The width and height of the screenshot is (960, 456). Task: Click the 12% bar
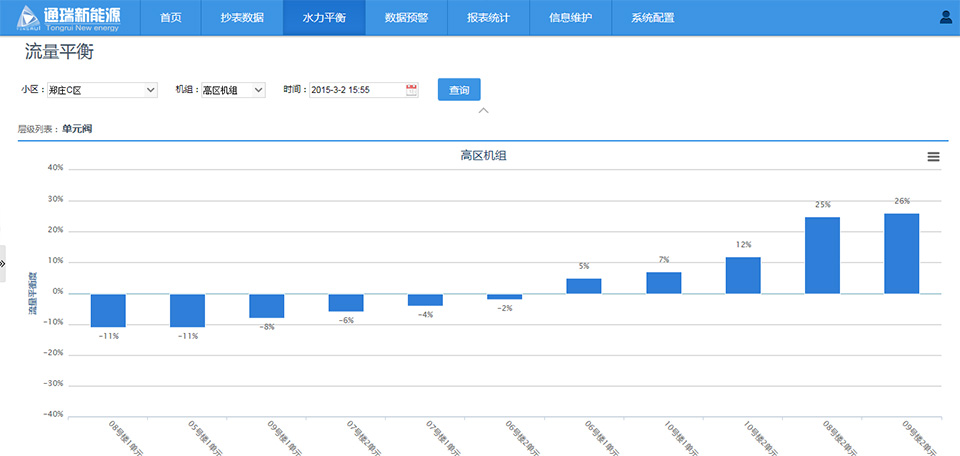(x=743, y=275)
